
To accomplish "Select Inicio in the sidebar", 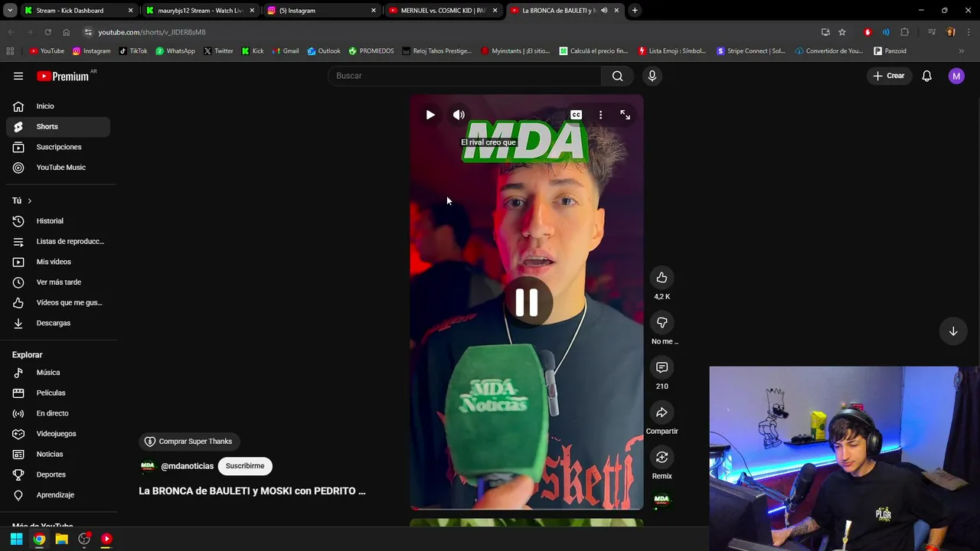I will (57, 106).
